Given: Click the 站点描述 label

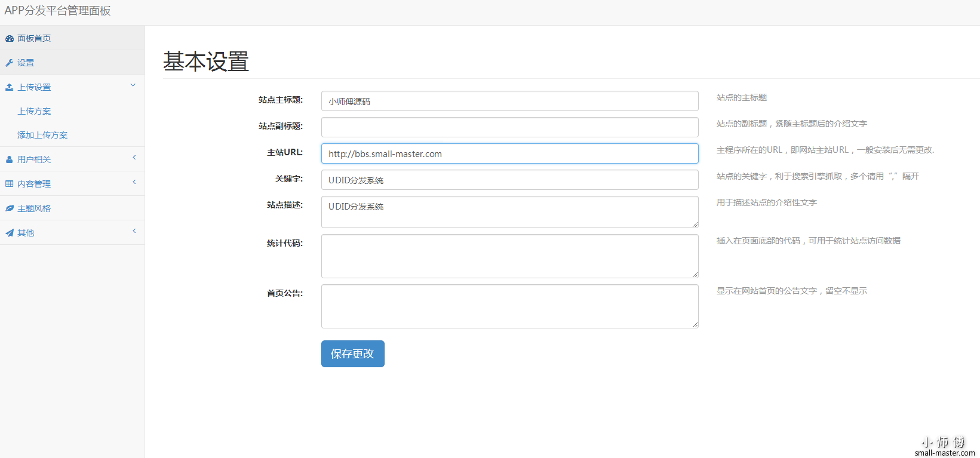Looking at the screenshot, I should (285, 205).
